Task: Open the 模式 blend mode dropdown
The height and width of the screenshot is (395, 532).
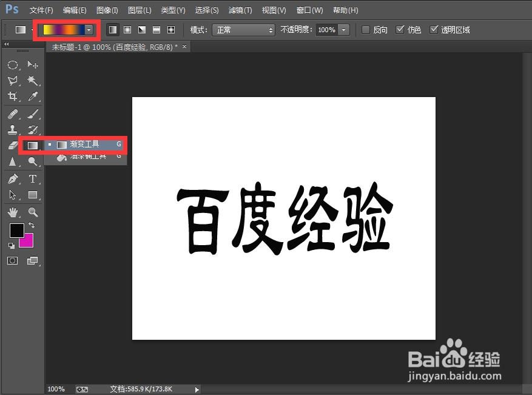Action: (244, 30)
